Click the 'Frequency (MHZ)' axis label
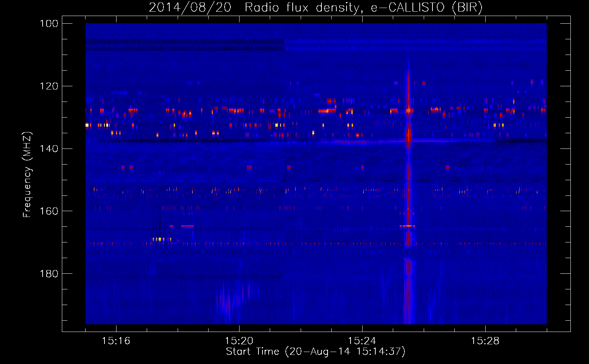The height and width of the screenshot is (364, 589). point(27,174)
